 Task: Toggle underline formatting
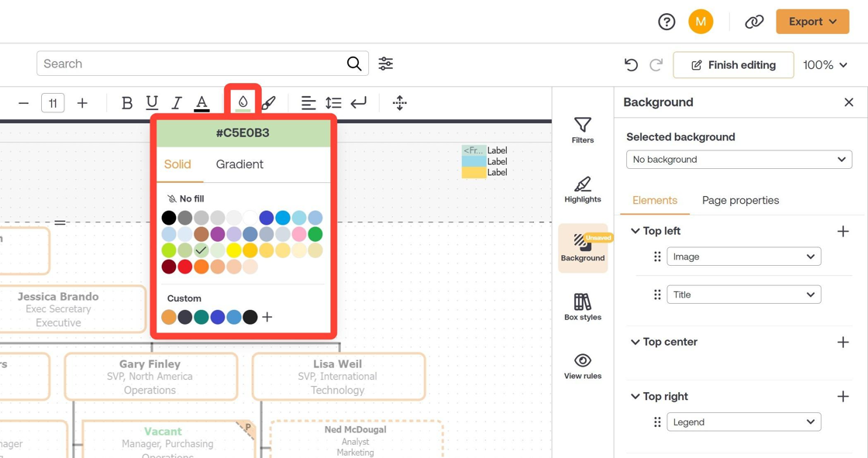click(x=151, y=102)
